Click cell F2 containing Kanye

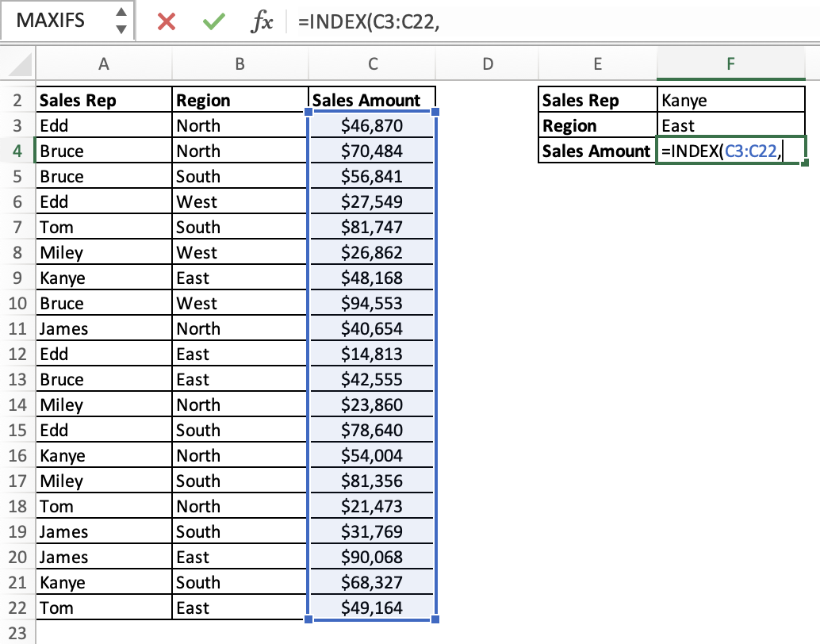click(x=730, y=99)
